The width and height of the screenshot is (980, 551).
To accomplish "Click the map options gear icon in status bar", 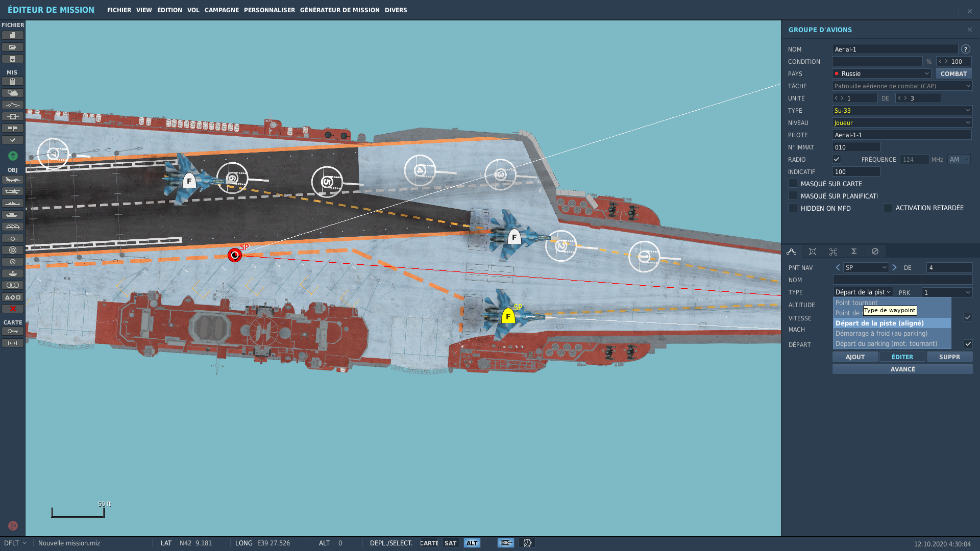I will [527, 543].
